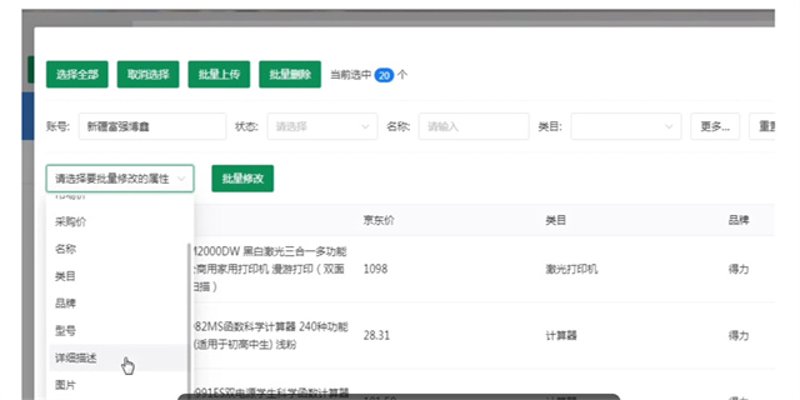The width and height of the screenshot is (800, 400).
Task: Focus the 账号 input field
Action: 152,127
